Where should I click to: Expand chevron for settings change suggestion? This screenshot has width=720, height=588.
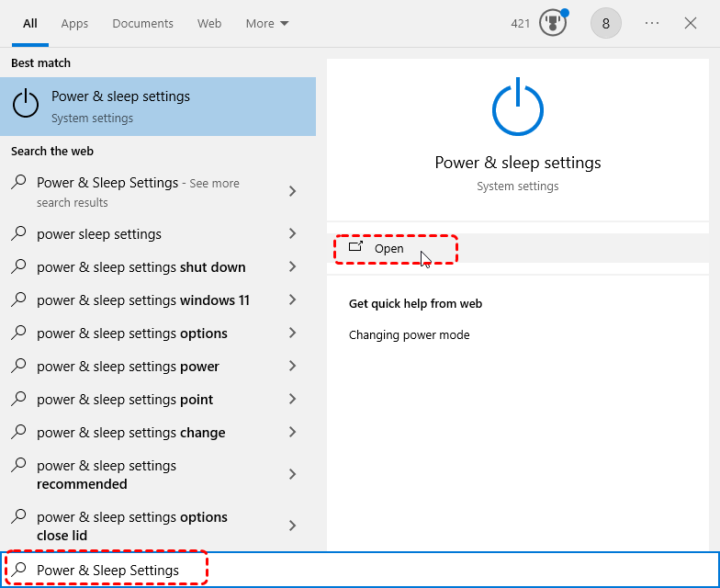point(292,432)
